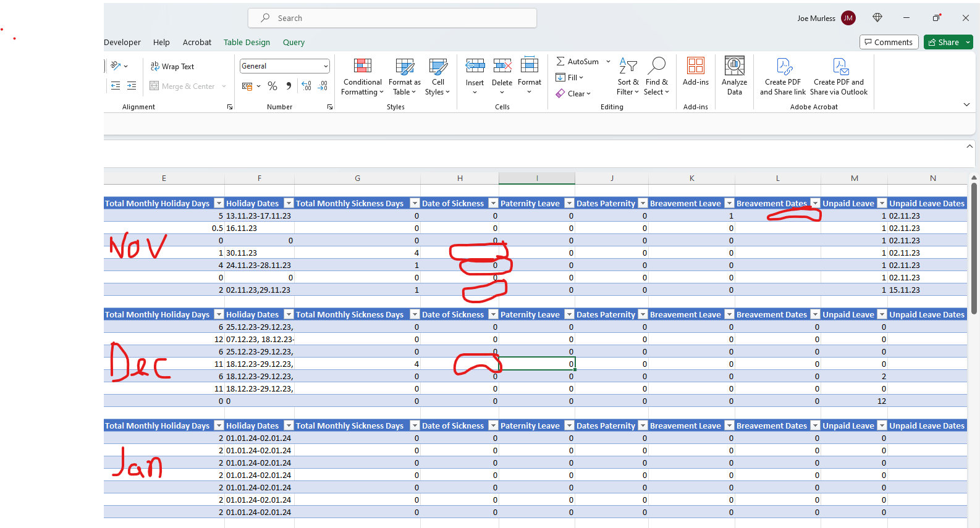Select cell with 15.11.23 unpaid date
Viewport: 980px width, 528px height.
point(927,290)
